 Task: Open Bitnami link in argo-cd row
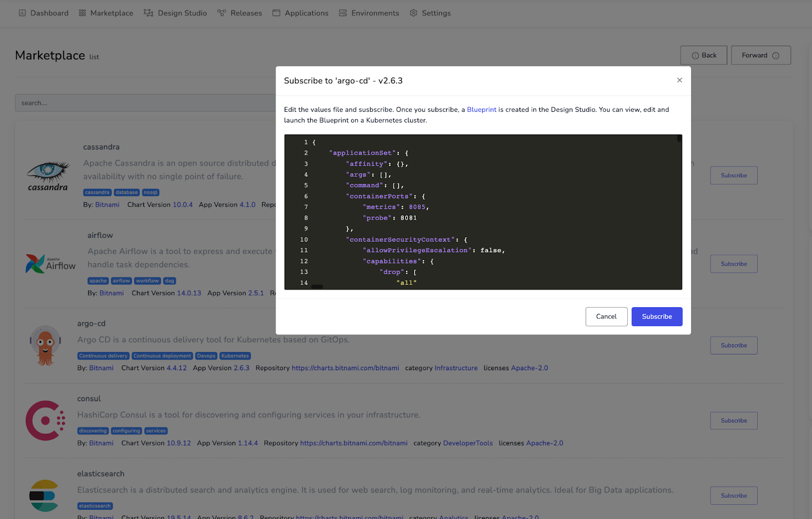click(x=101, y=368)
